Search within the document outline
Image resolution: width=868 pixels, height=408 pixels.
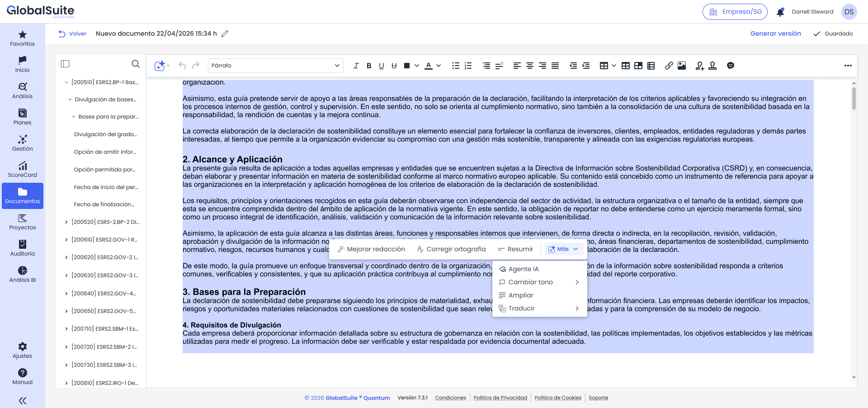(136, 64)
